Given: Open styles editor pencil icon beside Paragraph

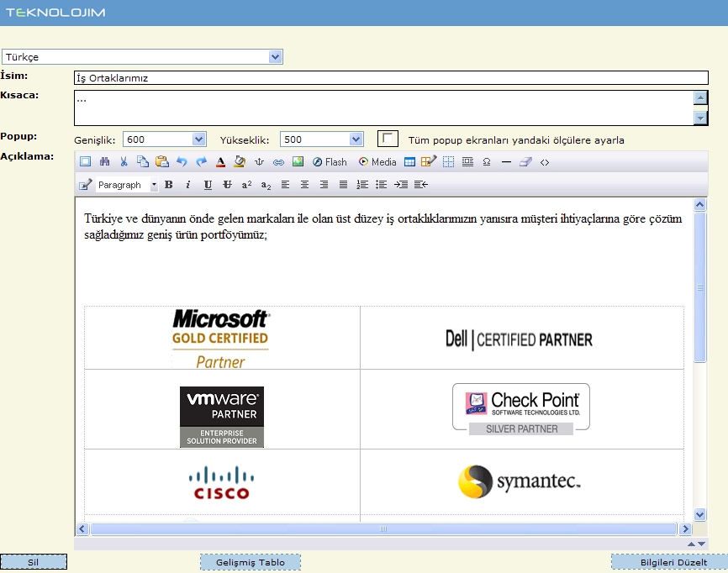Looking at the screenshot, I should click(85, 185).
